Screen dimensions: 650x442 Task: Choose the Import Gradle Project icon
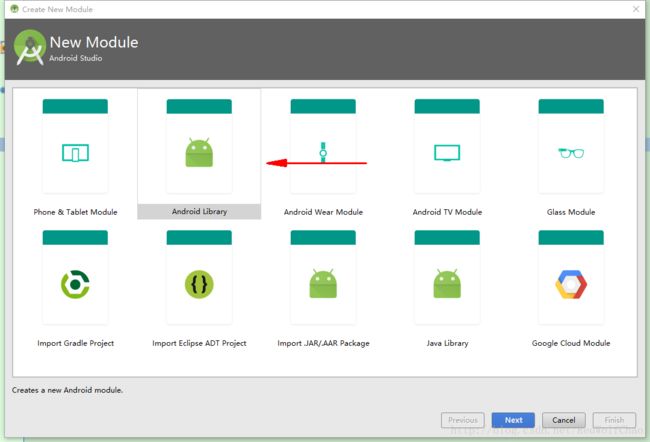[75, 284]
